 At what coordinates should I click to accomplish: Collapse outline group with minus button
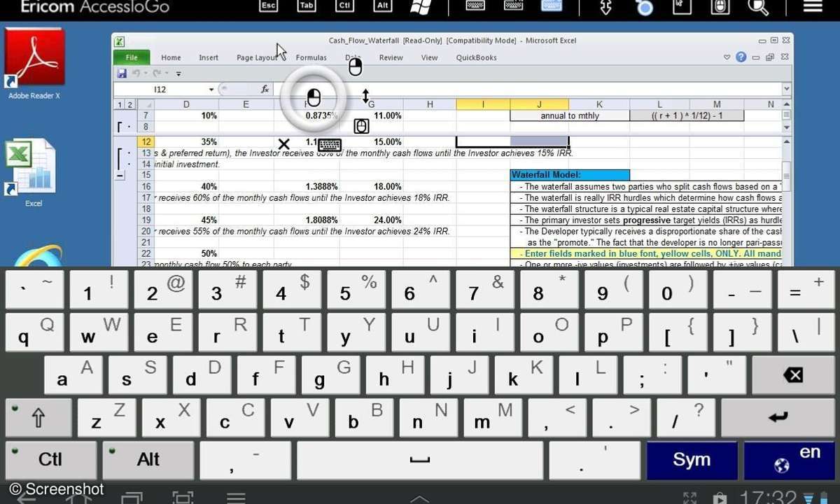point(120,175)
